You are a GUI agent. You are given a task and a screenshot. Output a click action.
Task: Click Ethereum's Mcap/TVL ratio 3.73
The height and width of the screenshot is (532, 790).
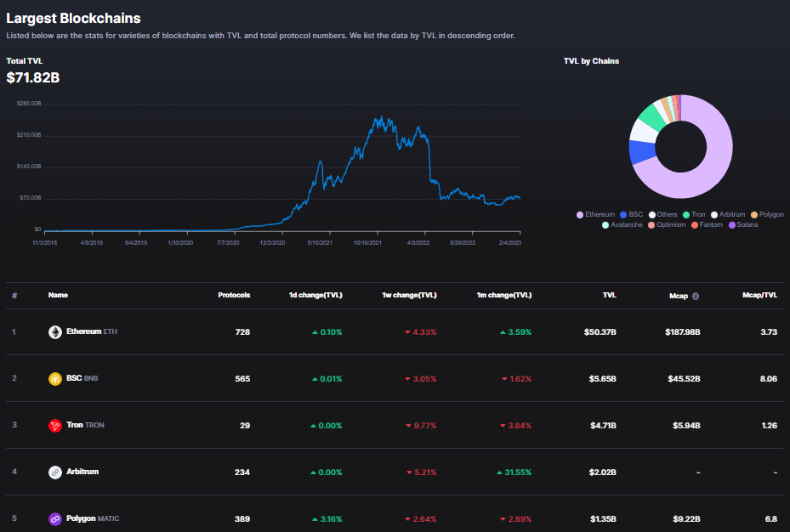769,332
